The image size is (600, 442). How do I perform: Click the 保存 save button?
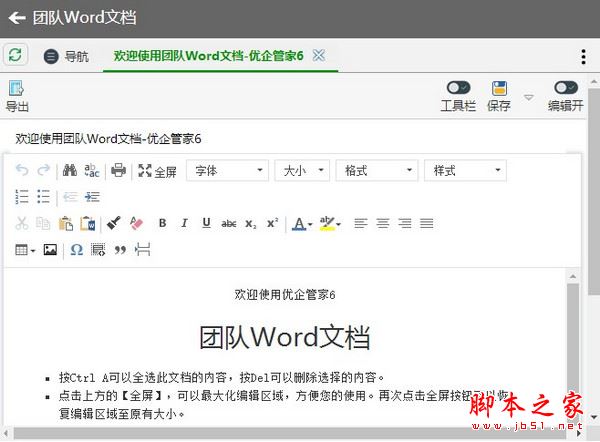coord(499,96)
